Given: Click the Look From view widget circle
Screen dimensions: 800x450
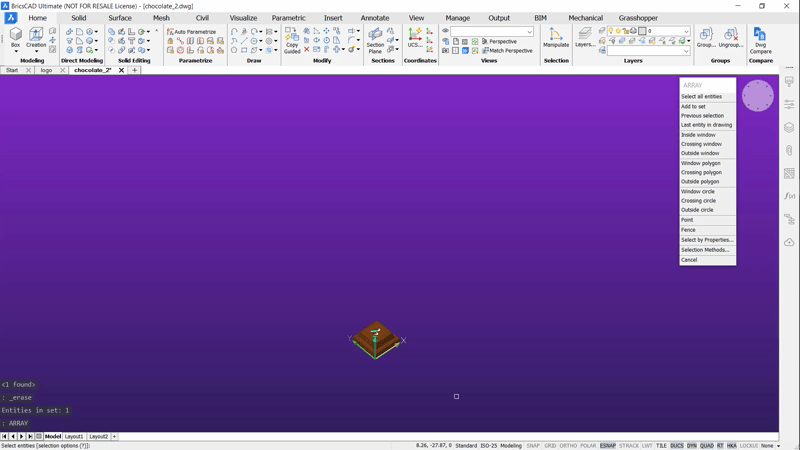Looking at the screenshot, I should [758, 95].
